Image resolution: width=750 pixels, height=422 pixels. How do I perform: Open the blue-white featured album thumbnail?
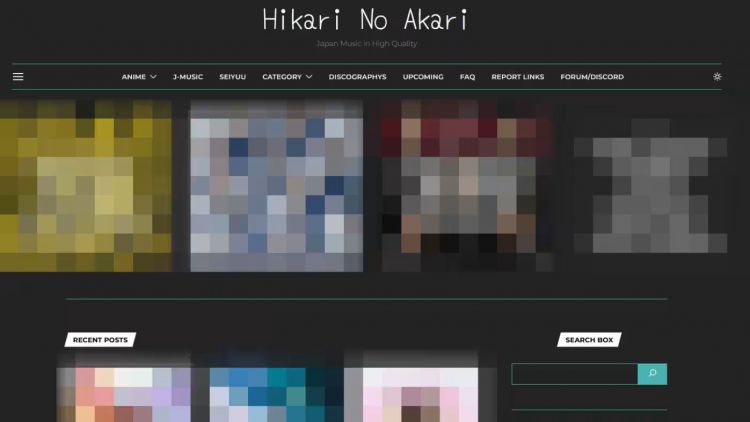277,185
